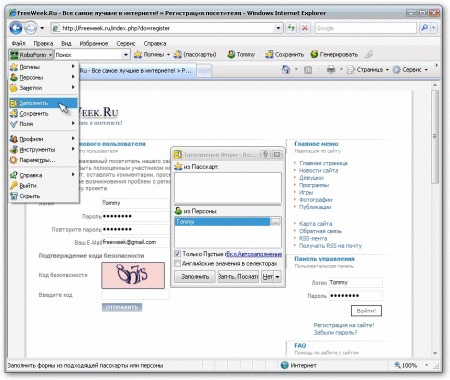450x380 pixels.
Task: Click the printer icon in command bar
Action: 331,70
